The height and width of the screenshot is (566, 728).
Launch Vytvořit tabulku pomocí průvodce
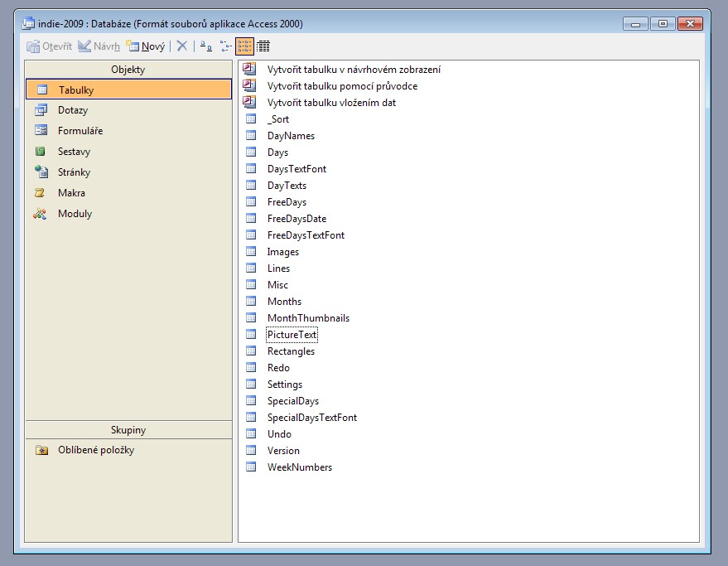pyautogui.click(x=342, y=86)
